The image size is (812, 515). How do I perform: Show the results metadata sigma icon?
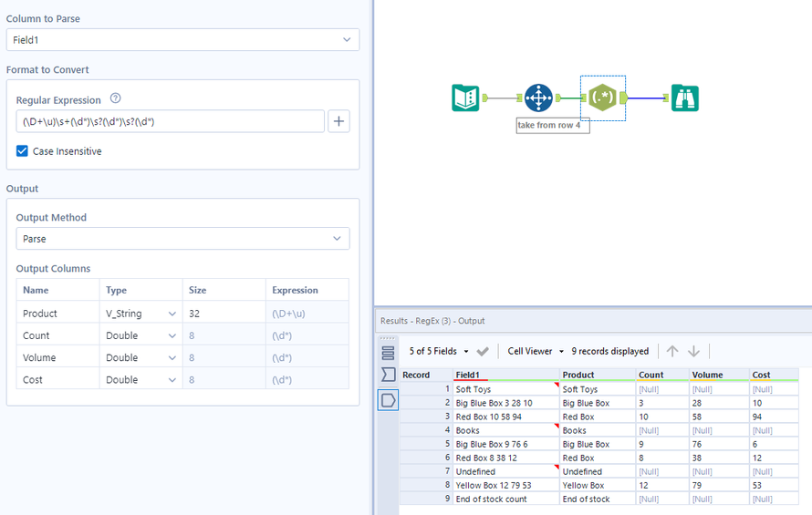tap(388, 375)
